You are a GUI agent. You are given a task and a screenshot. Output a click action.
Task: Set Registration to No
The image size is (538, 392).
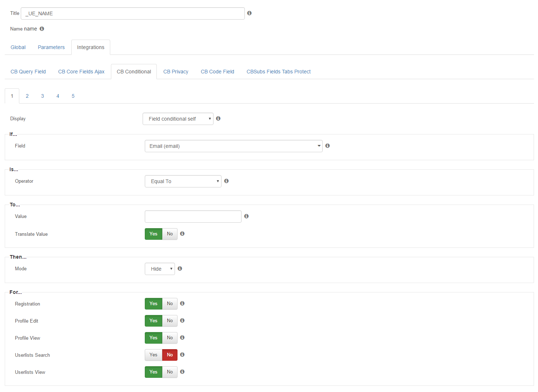pos(170,304)
